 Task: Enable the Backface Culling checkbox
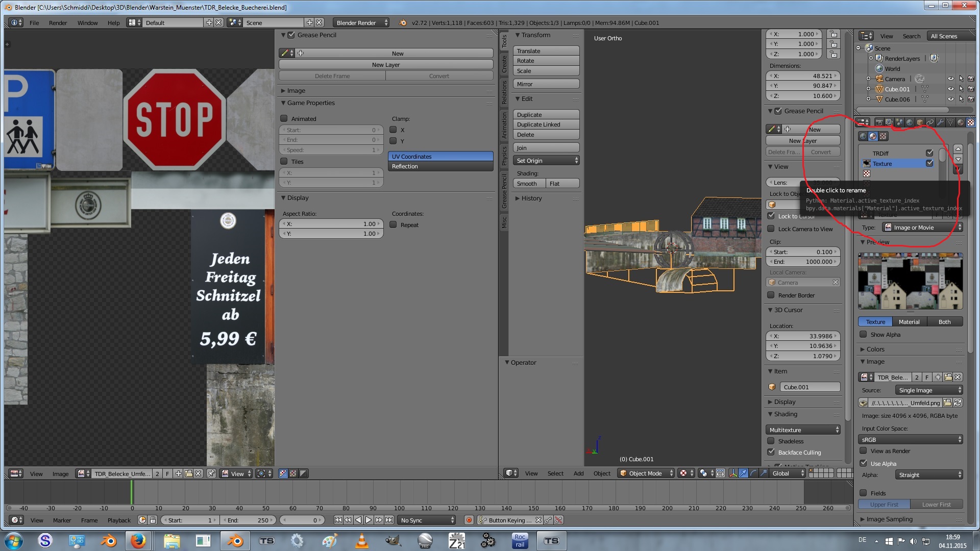pos(771,453)
